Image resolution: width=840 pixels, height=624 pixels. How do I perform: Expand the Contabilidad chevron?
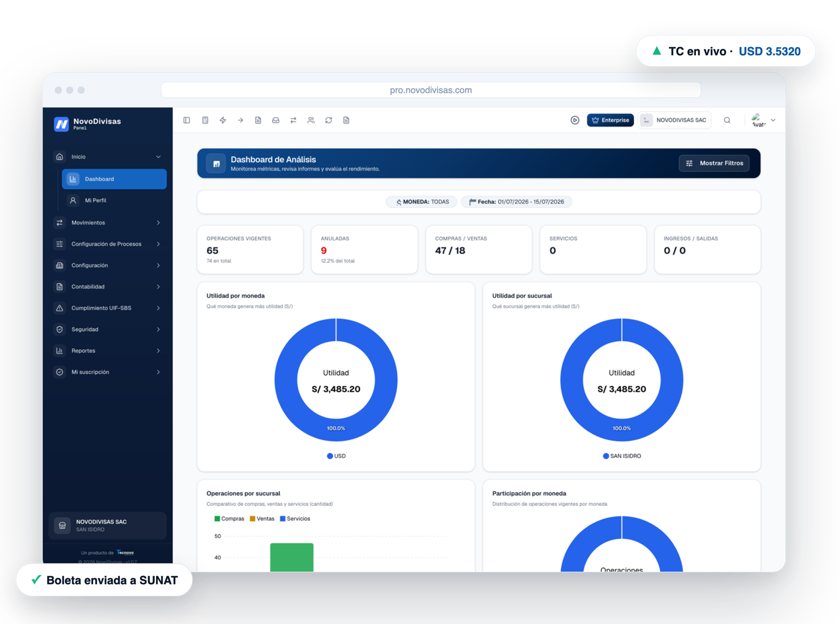[x=158, y=287]
